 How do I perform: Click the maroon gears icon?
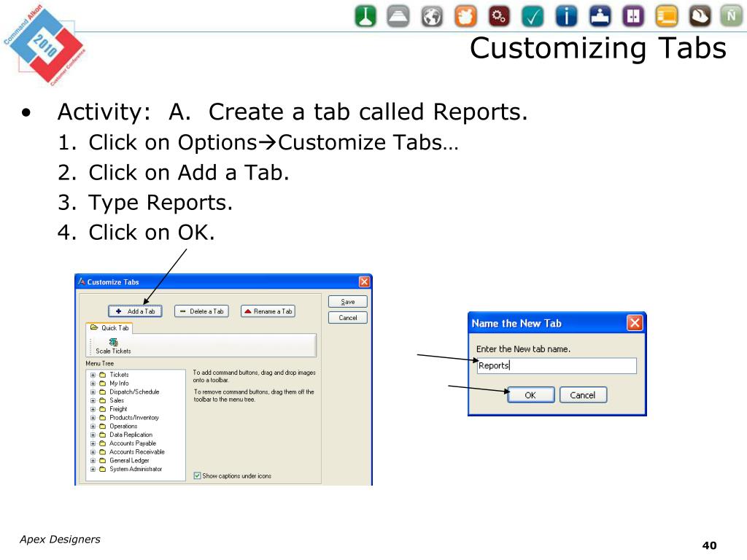pyautogui.click(x=499, y=16)
